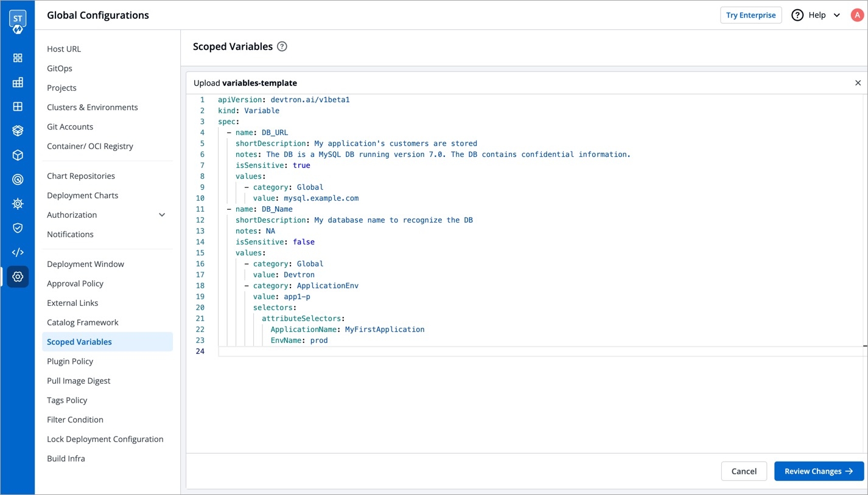Expand the Authorization menu chevron
The width and height of the screenshot is (868, 495).
click(x=162, y=215)
